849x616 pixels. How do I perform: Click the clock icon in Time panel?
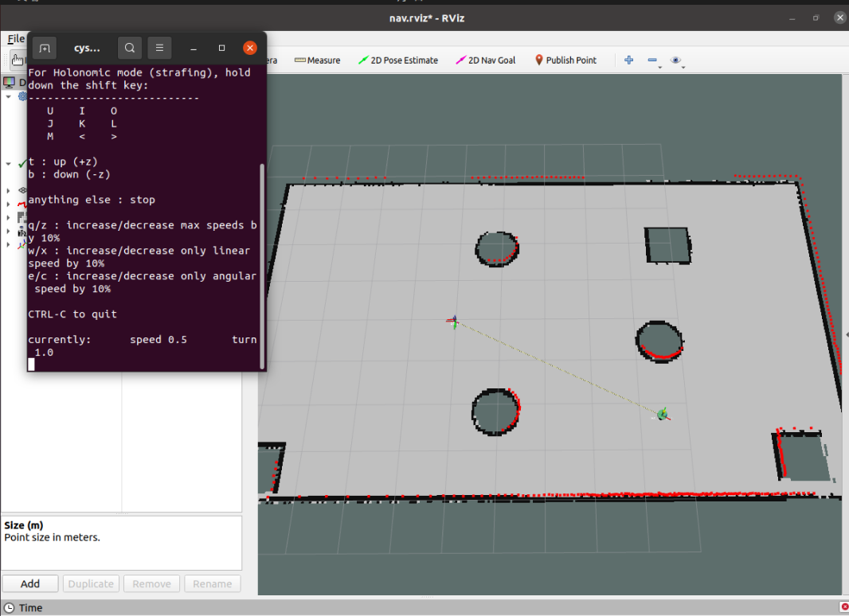10,608
